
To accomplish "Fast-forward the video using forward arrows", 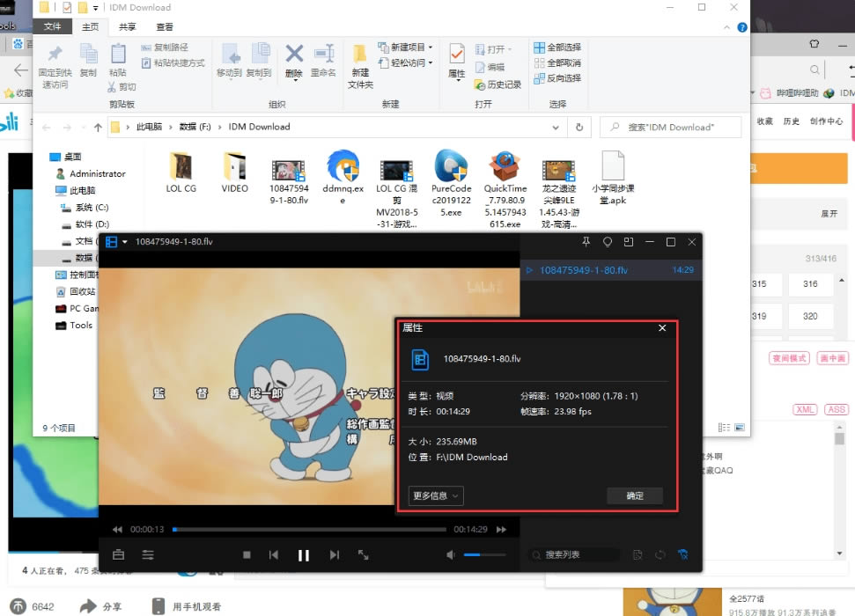I will (x=501, y=530).
